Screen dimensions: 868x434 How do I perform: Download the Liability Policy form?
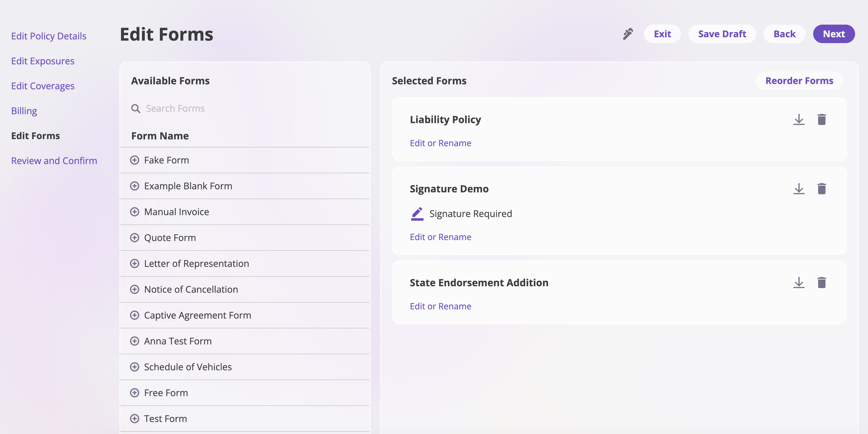click(x=799, y=119)
